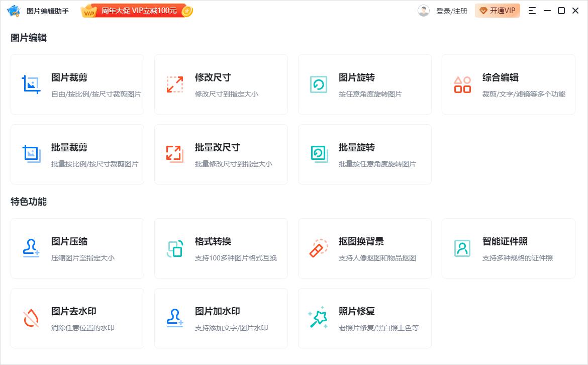The width and height of the screenshot is (588, 365).
Task: Click text 修改尺寸到指定大小
Action: (x=226, y=94)
